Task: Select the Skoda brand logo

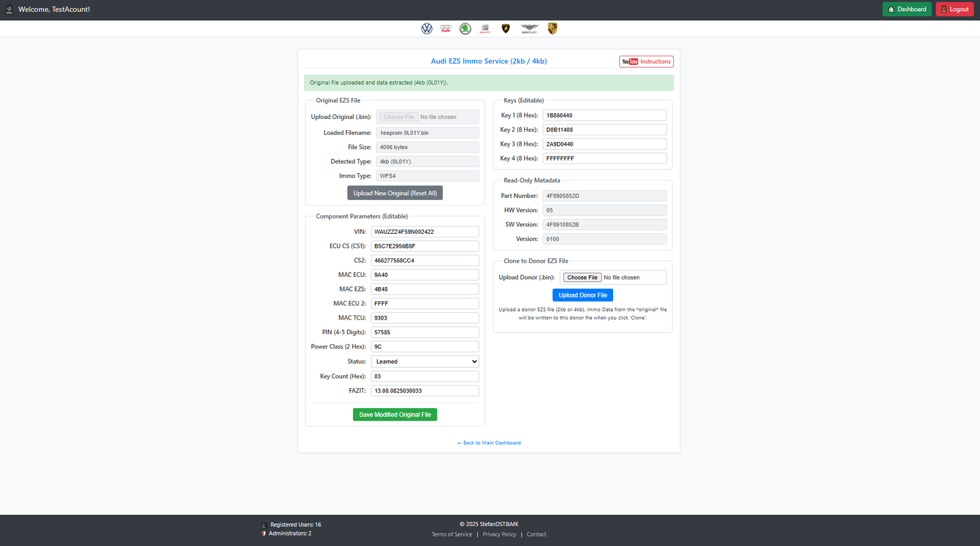Action: [x=466, y=29]
